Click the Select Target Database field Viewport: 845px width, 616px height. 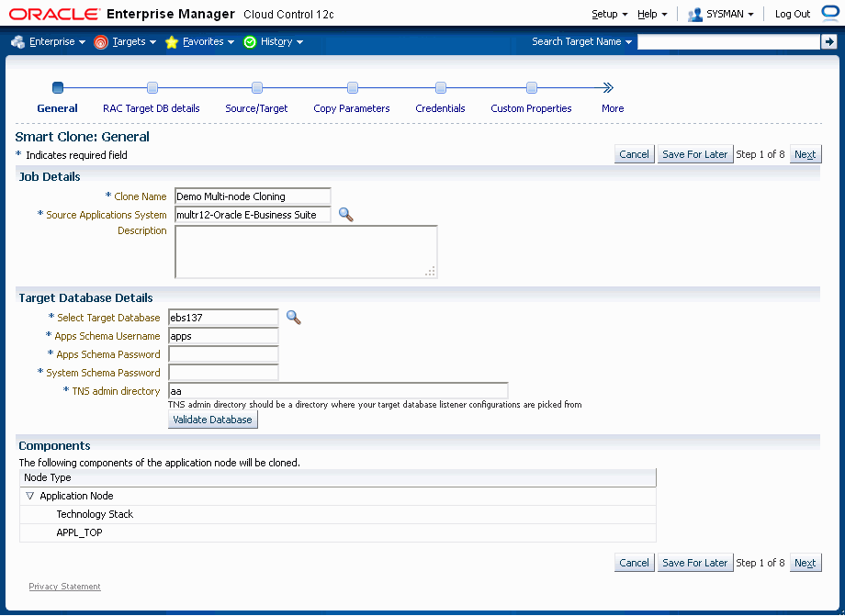pos(223,318)
